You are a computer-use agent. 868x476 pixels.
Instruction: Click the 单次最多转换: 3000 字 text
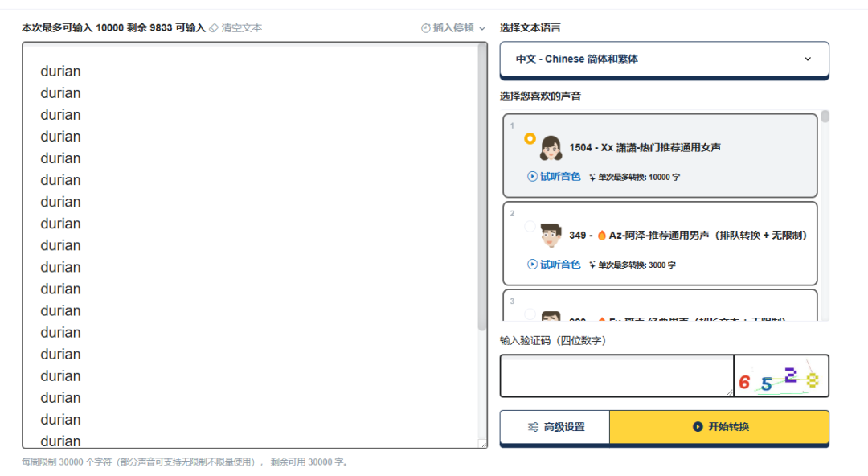[637, 265]
